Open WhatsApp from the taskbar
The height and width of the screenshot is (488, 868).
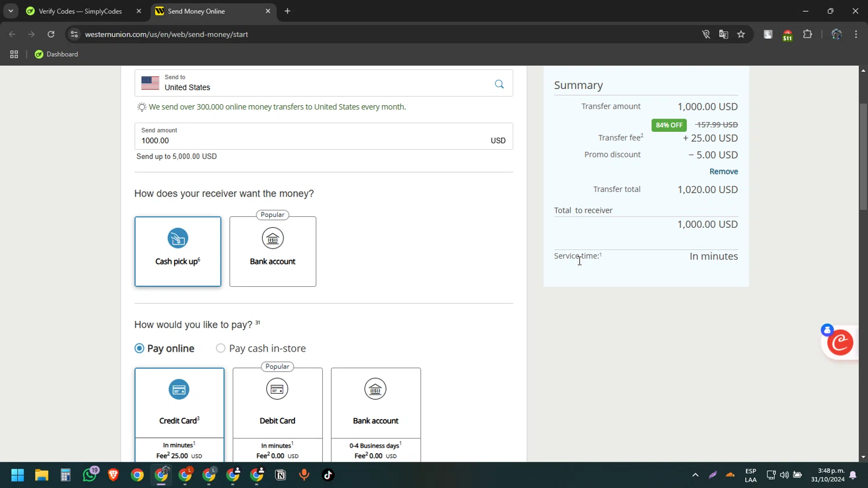pyautogui.click(x=90, y=475)
